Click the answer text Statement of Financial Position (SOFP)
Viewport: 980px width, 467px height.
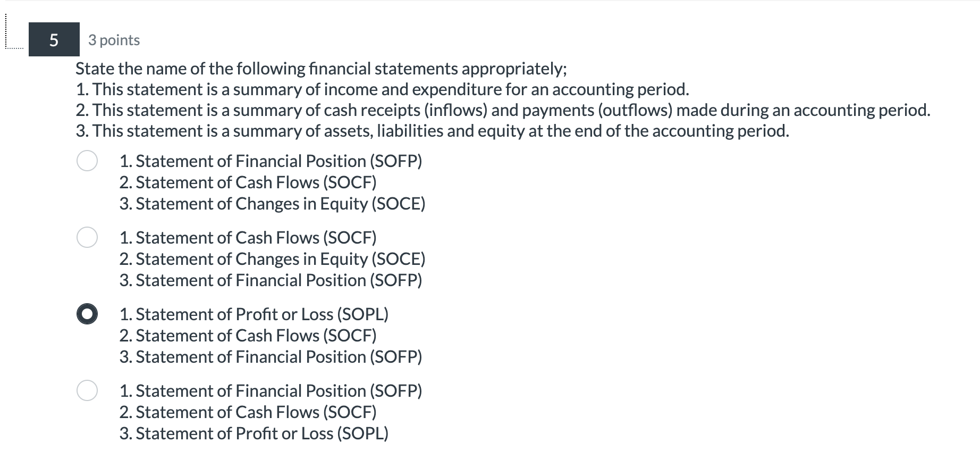pos(271,161)
